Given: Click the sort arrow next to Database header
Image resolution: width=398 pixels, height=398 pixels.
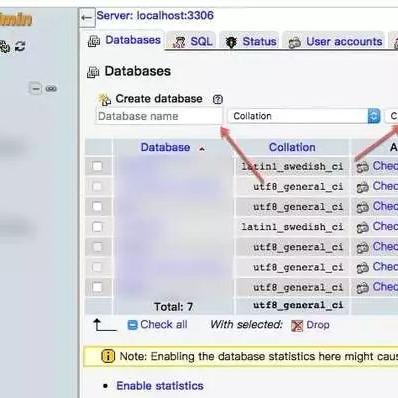Looking at the screenshot, I should 202,149.
